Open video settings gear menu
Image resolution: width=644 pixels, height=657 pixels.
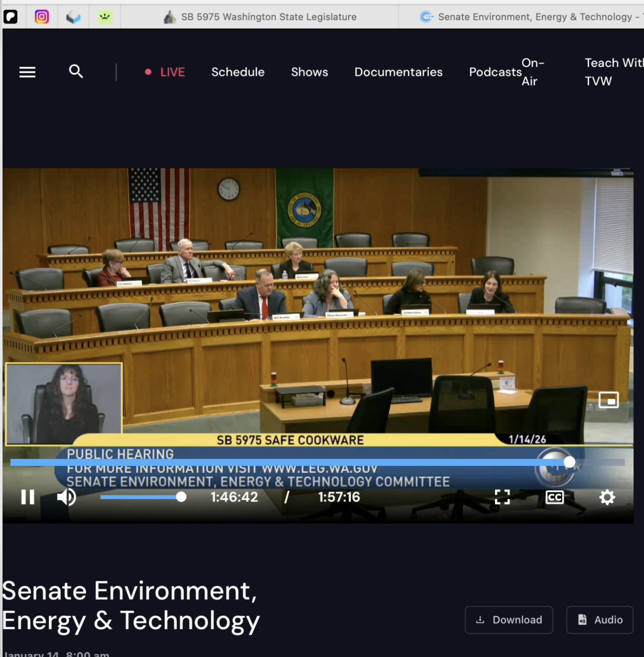coord(607,497)
